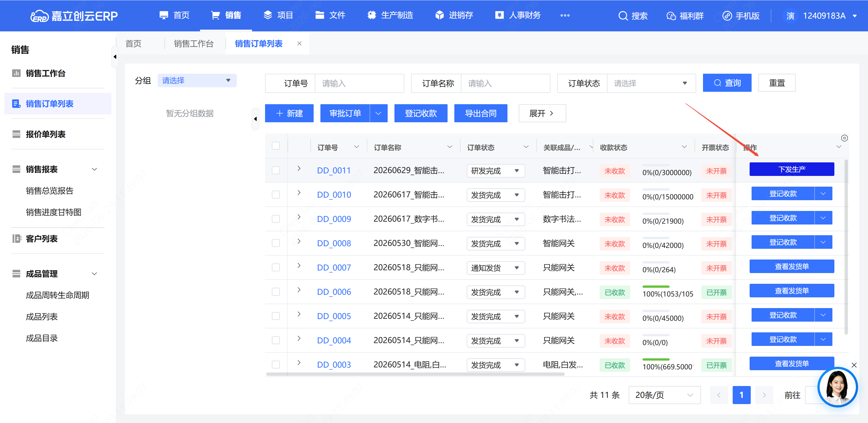
Task: Open 审批订单 dropdown arrow
Action: click(378, 113)
